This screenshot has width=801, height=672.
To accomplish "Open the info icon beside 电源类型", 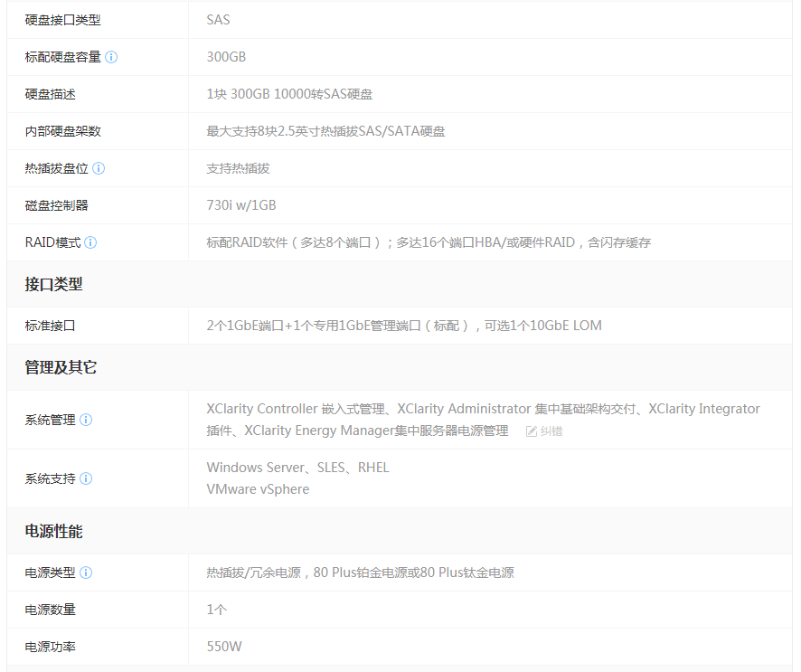I will tap(86, 573).
